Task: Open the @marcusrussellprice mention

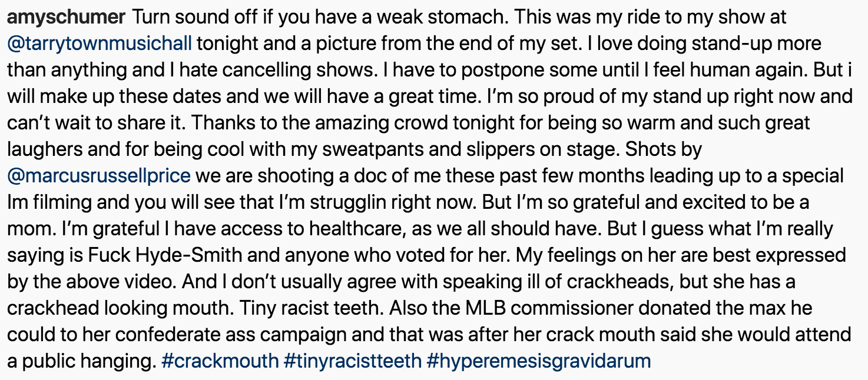Action: (99, 176)
